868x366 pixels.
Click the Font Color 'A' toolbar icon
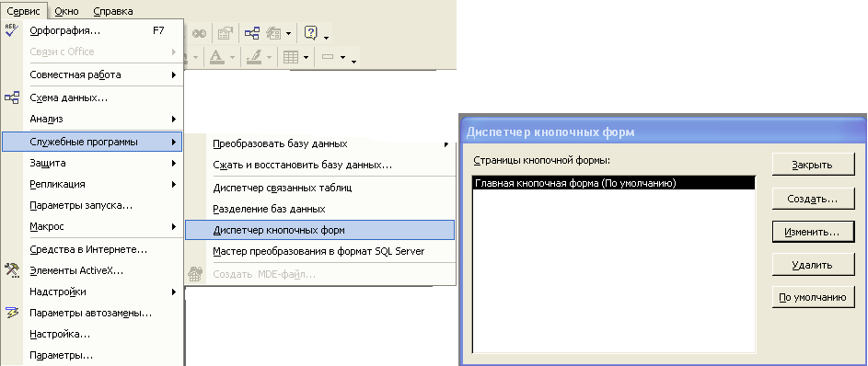(x=216, y=56)
